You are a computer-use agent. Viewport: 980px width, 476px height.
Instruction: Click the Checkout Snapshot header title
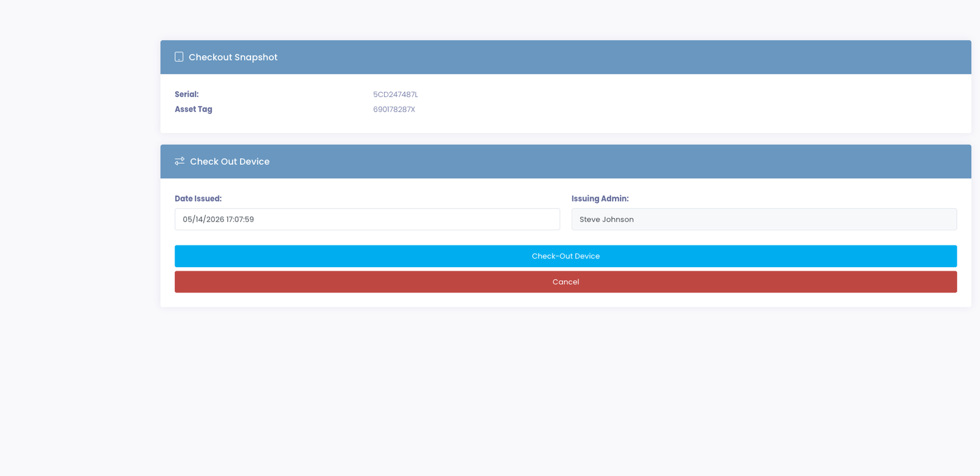tap(233, 57)
